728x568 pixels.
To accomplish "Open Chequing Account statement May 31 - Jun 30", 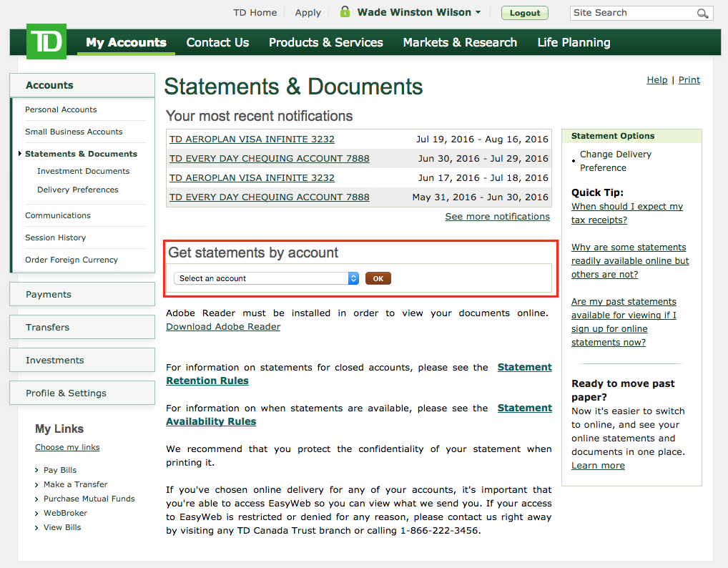I will point(270,197).
